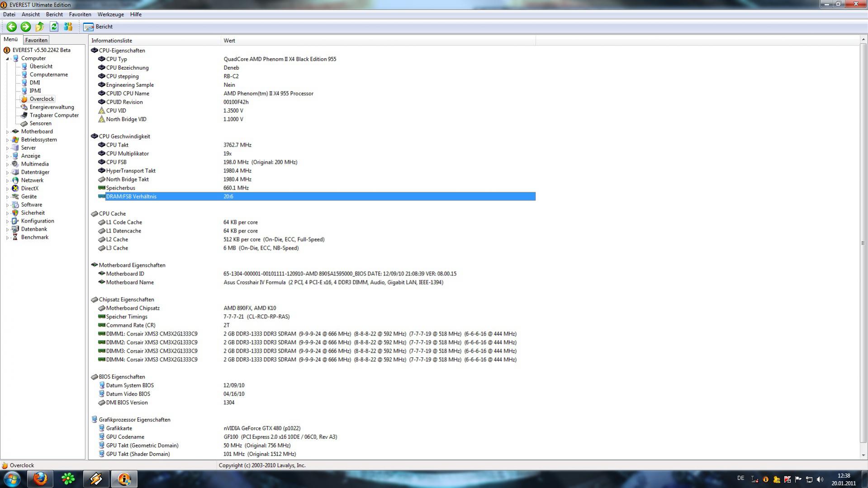
Task: Expand the Multimedia tree node
Action: [7, 164]
